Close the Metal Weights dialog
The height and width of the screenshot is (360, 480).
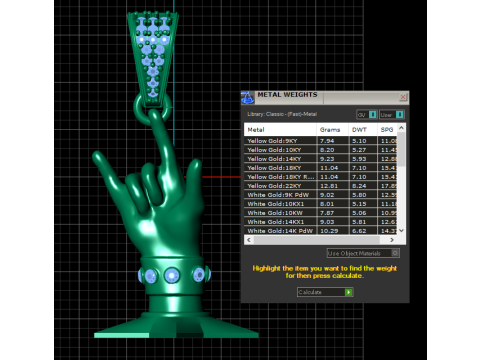(403, 97)
